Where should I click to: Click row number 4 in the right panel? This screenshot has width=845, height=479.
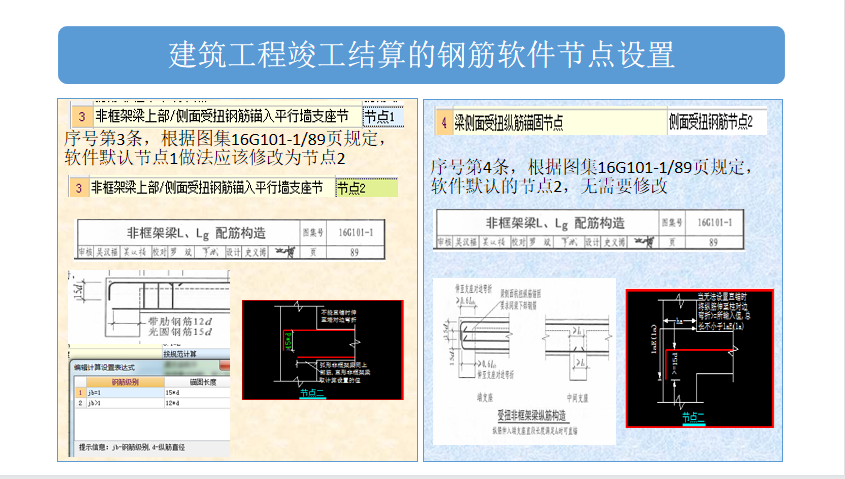[444, 123]
